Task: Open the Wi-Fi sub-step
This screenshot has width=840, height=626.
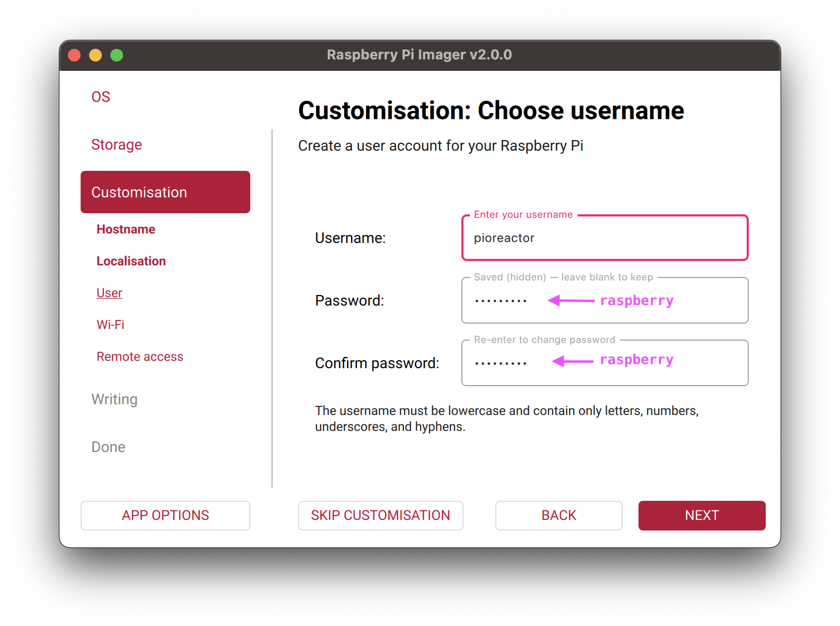Action: click(x=110, y=325)
